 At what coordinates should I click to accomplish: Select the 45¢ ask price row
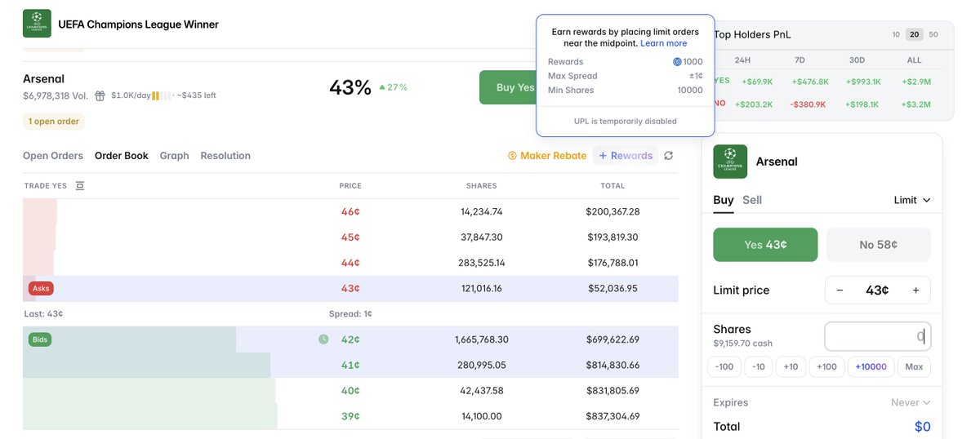(350, 237)
